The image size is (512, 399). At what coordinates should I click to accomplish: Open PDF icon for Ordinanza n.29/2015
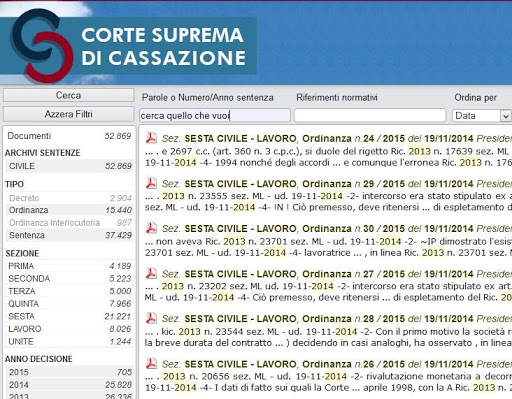point(151,183)
